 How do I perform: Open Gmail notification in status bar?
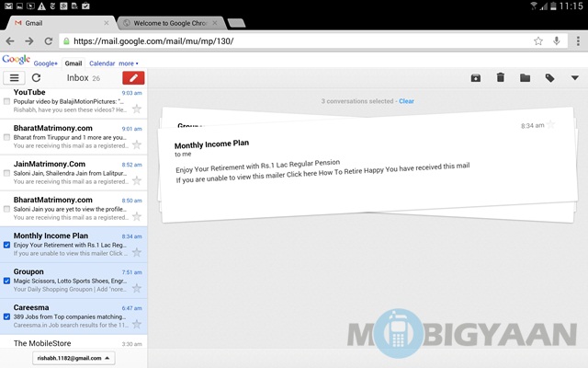pos(8,6)
